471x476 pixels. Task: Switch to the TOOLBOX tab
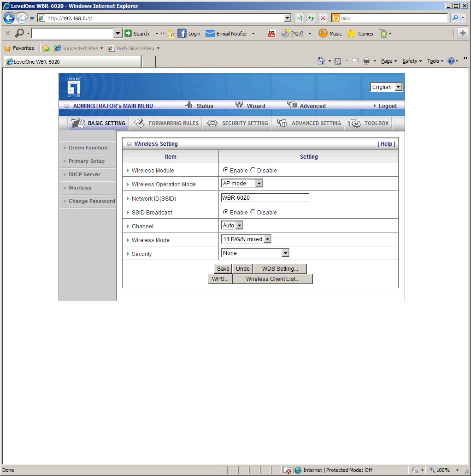click(369, 123)
